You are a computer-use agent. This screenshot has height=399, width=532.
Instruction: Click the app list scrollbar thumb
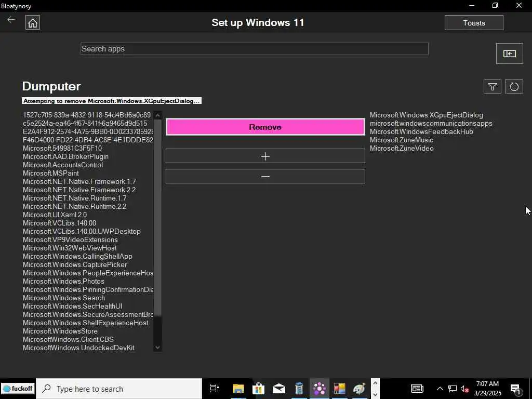point(157,217)
